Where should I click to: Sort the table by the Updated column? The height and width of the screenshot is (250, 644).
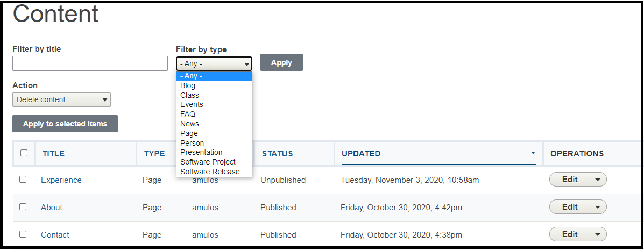361,154
